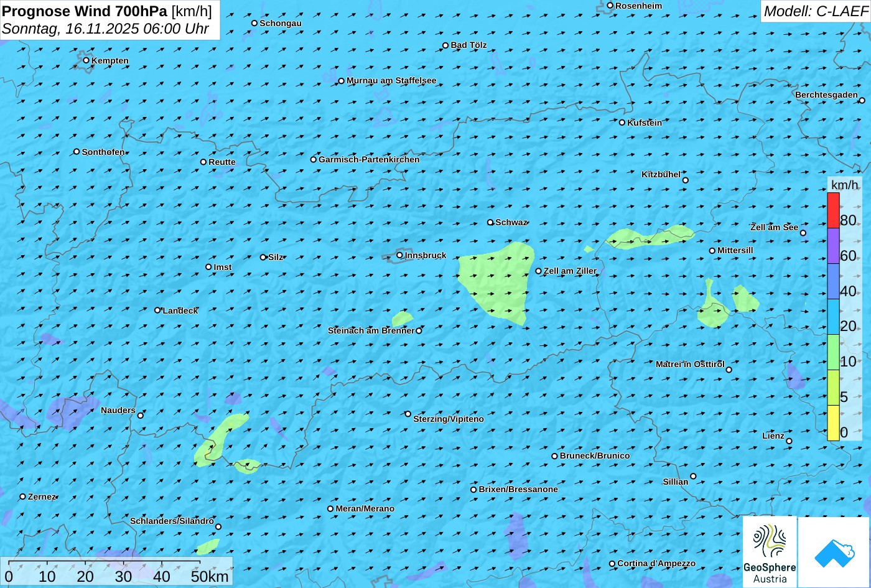Viewport: 871px width, 588px height.
Task: Click the Kufstein city marker dot
Action: click(622, 123)
